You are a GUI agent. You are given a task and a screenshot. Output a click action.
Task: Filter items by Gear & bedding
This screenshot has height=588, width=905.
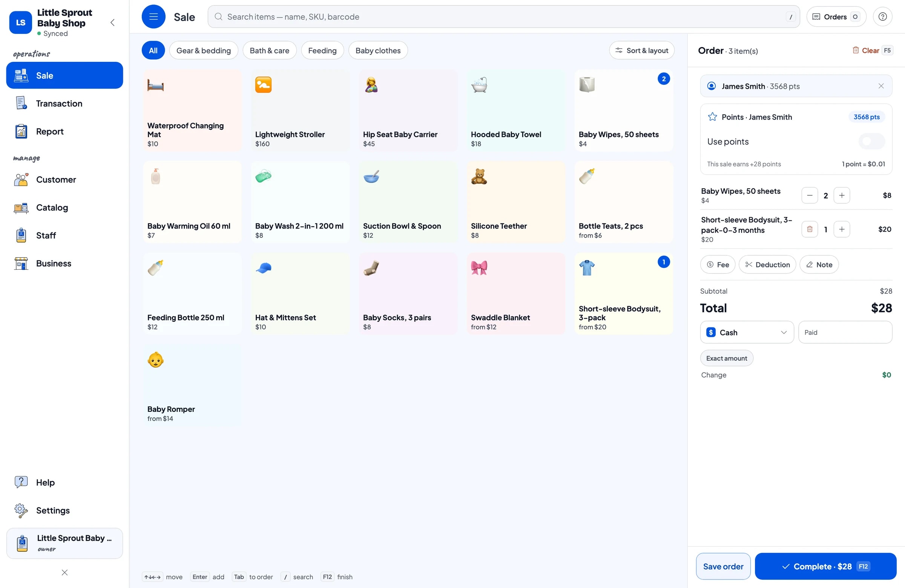tap(203, 51)
